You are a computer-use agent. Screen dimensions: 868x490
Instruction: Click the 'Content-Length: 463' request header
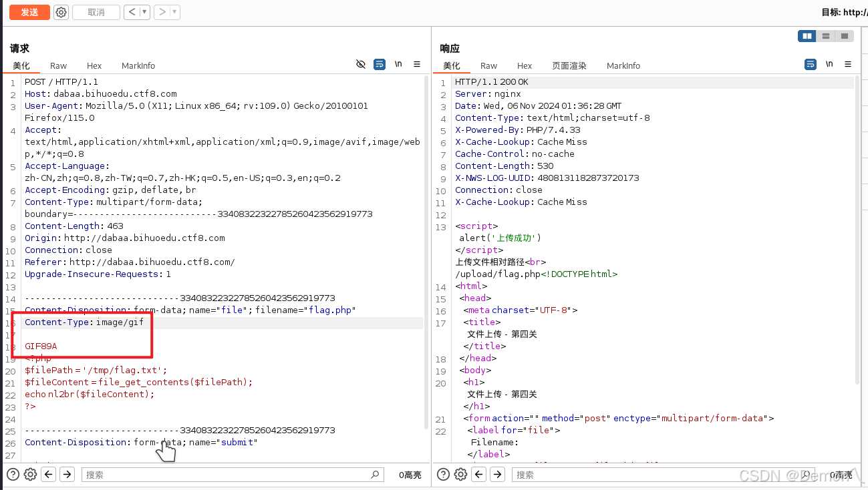(74, 226)
